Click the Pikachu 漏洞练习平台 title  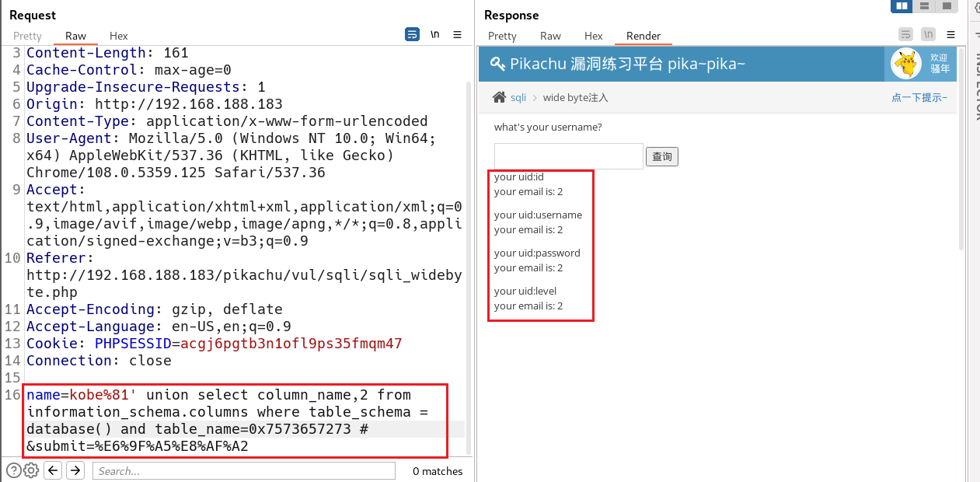click(x=627, y=64)
